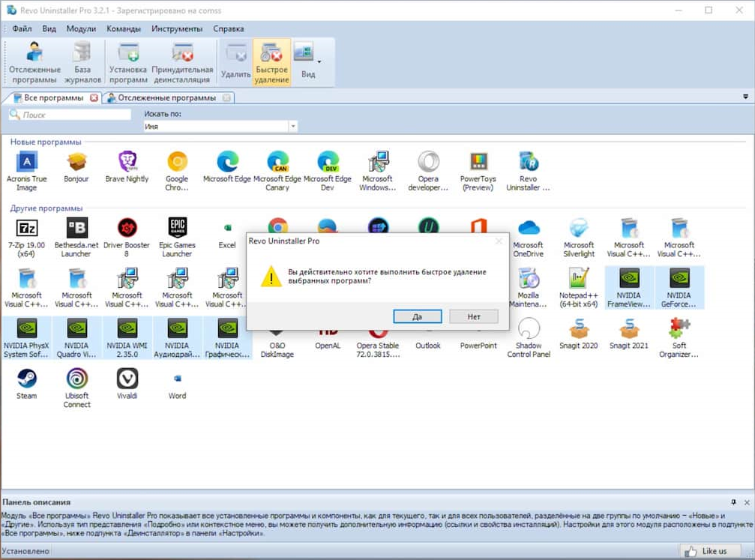Image resolution: width=755 pixels, height=560 pixels.
Task: Open the tab list dropdown arrow at right
Action: click(x=745, y=97)
